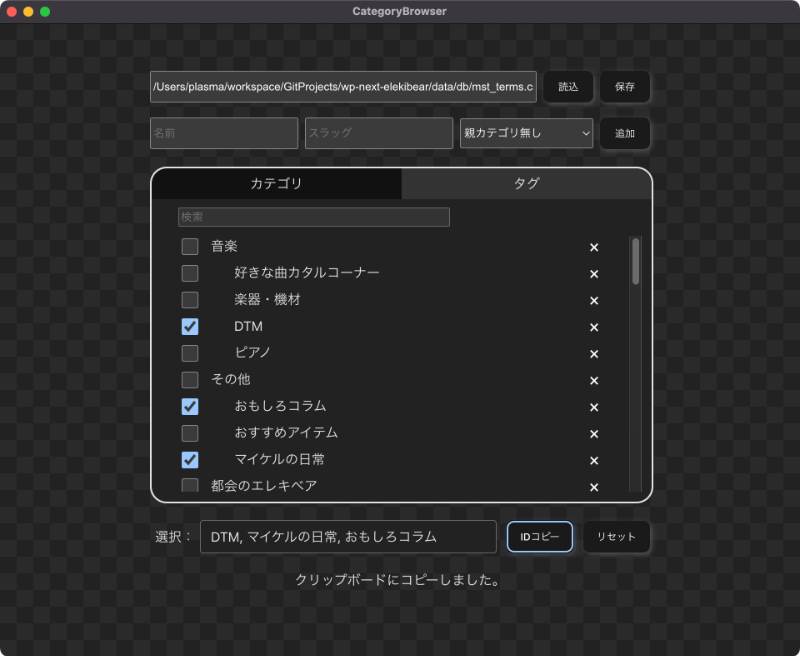Select the カテゴリ tab
The image size is (800, 656).
point(276,184)
